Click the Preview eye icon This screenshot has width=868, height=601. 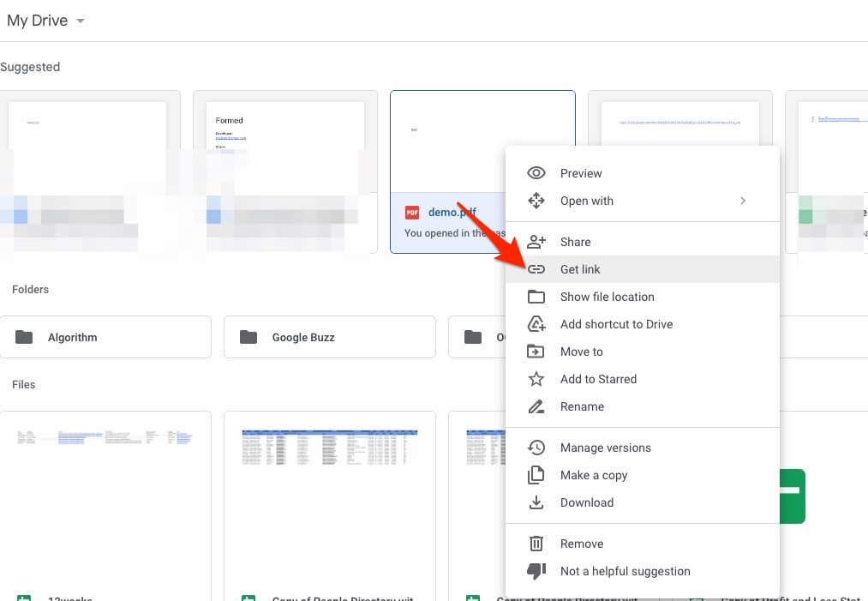coord(536,173)
